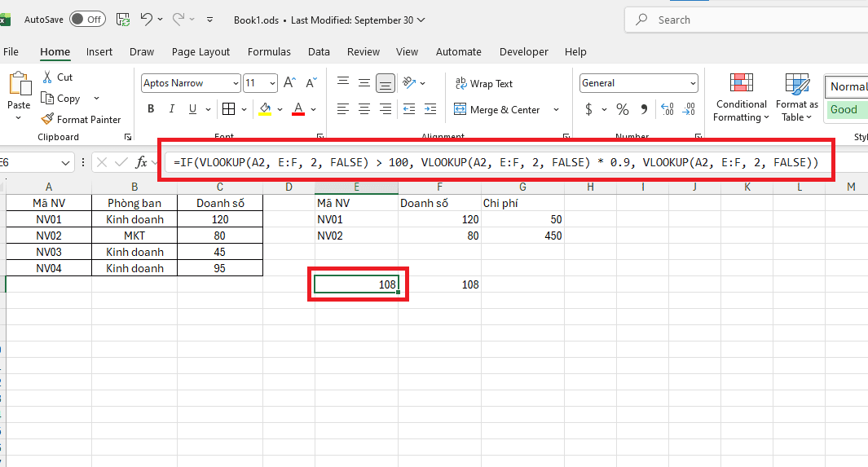This screenshot has height=467, width=868.
Task: Open the File tab
Action: click(x=11, y=51)
